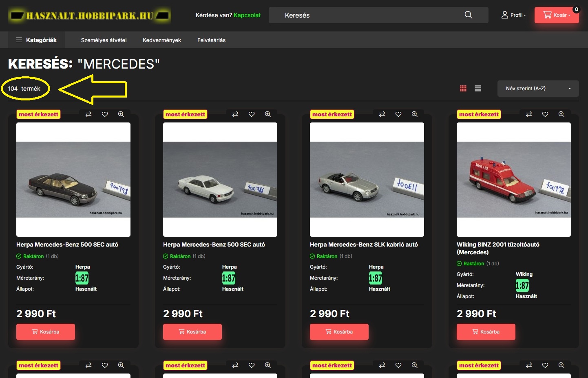588x378 pixels.
Task: Add first Herpa 500 SEC to wishlist
Action: coord(105,114)
